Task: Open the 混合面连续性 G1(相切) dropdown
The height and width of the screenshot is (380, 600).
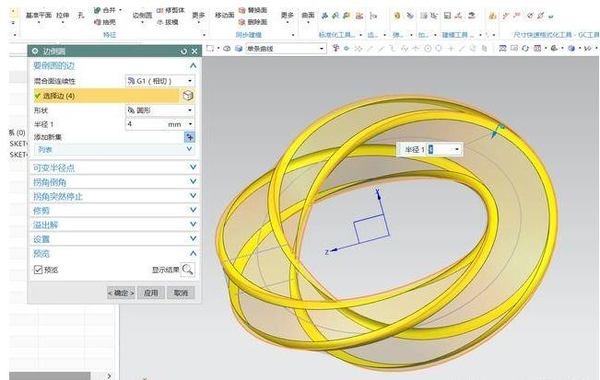Action: tap(160, 81)
